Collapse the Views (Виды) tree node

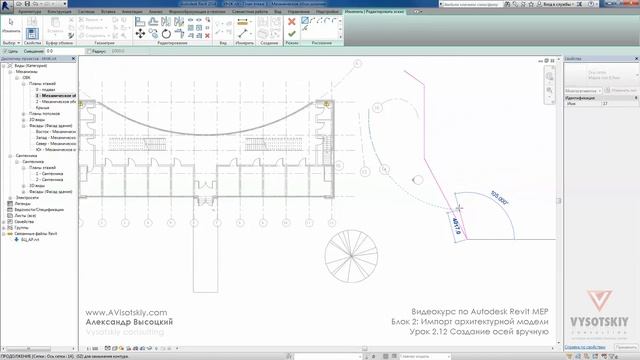pyautogui.click(x=4, y=66)
